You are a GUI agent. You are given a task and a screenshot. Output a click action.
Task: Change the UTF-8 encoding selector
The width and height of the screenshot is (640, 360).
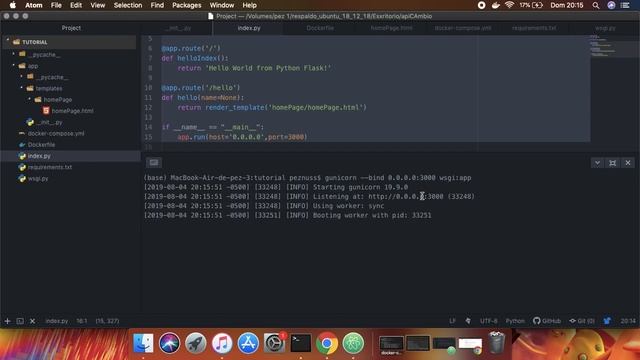point(489,321)
